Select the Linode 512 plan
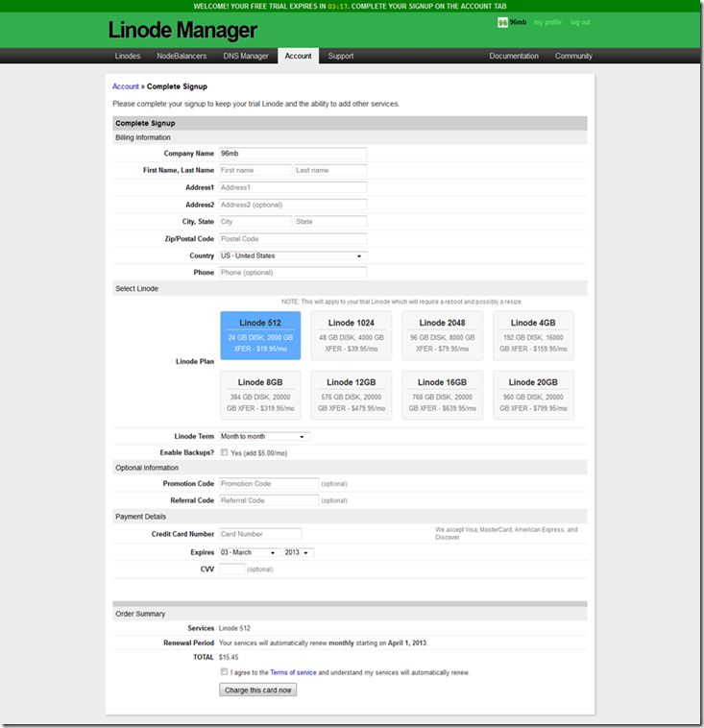The width and height of the screenshot is (704, 728). point(260,335)
